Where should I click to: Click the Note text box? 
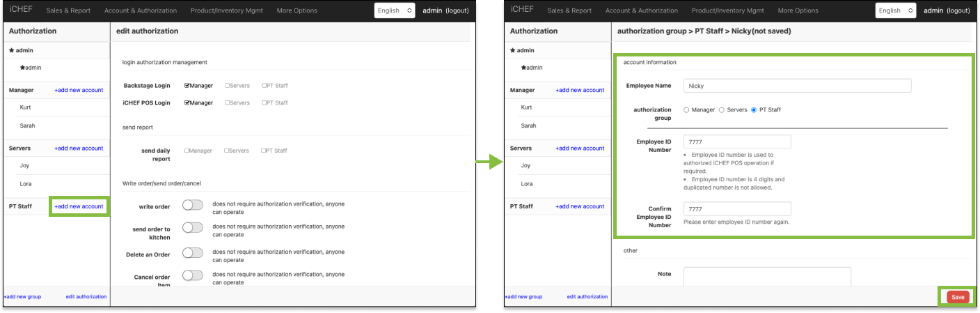[x=767, y=276]
